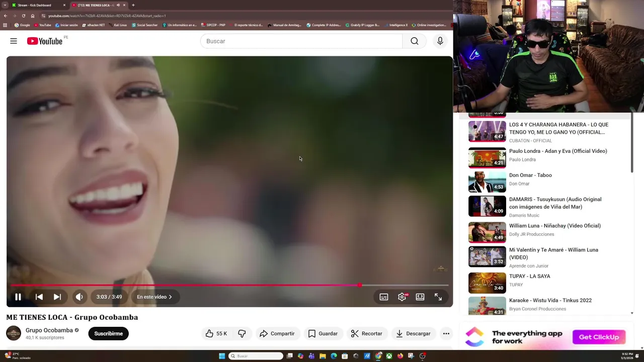Open the tab search dropdown
The height and width of the screenshot is (362, 644).
[x=5, y=5]
